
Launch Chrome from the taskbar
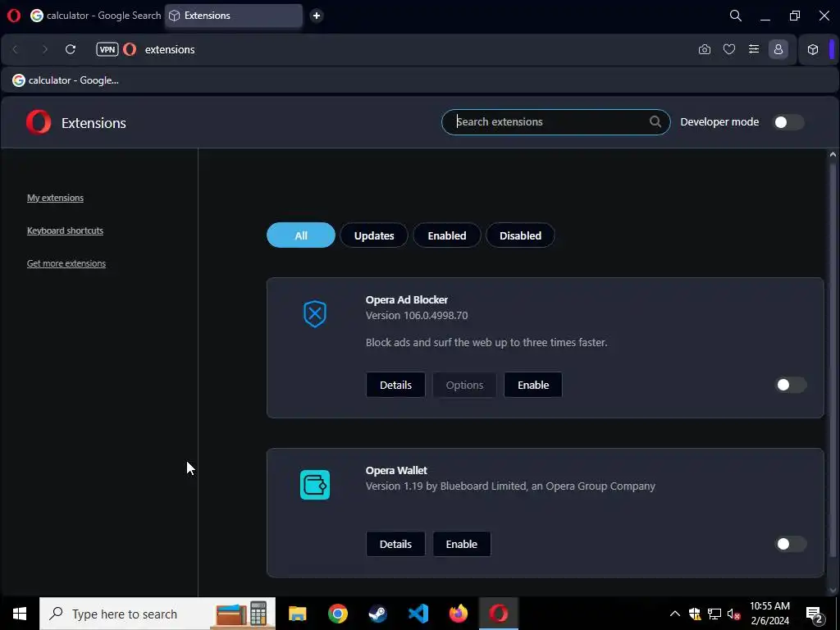click(337, 614)
